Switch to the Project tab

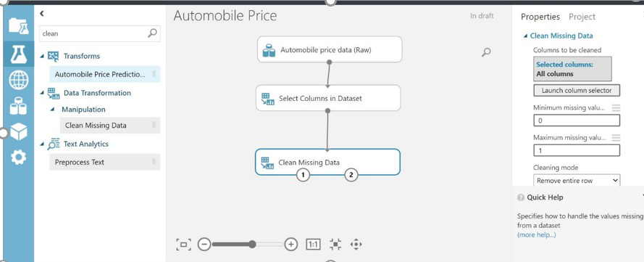(582, 17)
